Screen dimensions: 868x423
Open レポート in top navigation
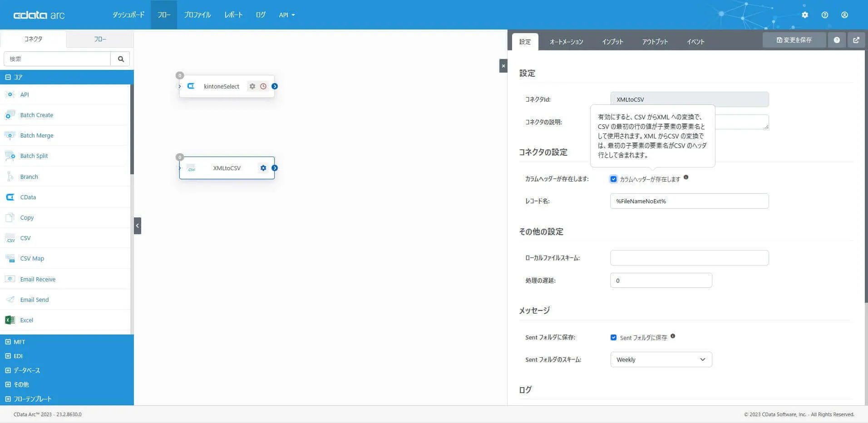pos(233,15)
